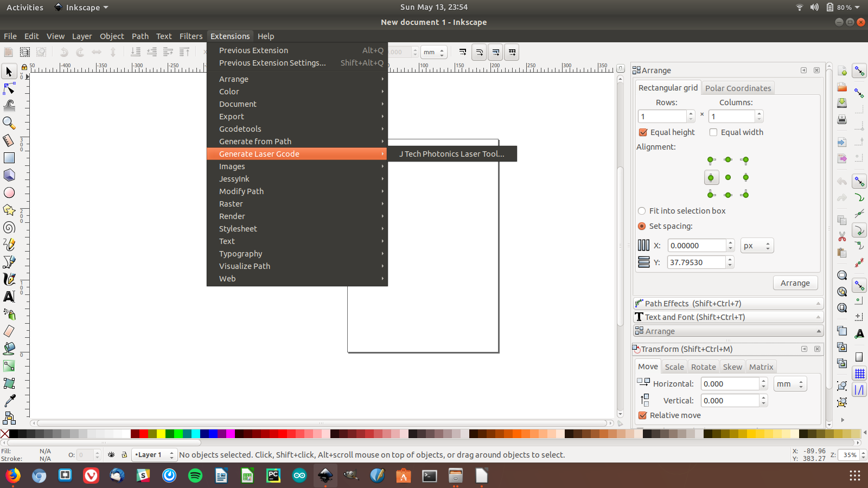Select the Text tool
Image resolution: width=868 pixels, height=488 pixels.
[9, 297]
